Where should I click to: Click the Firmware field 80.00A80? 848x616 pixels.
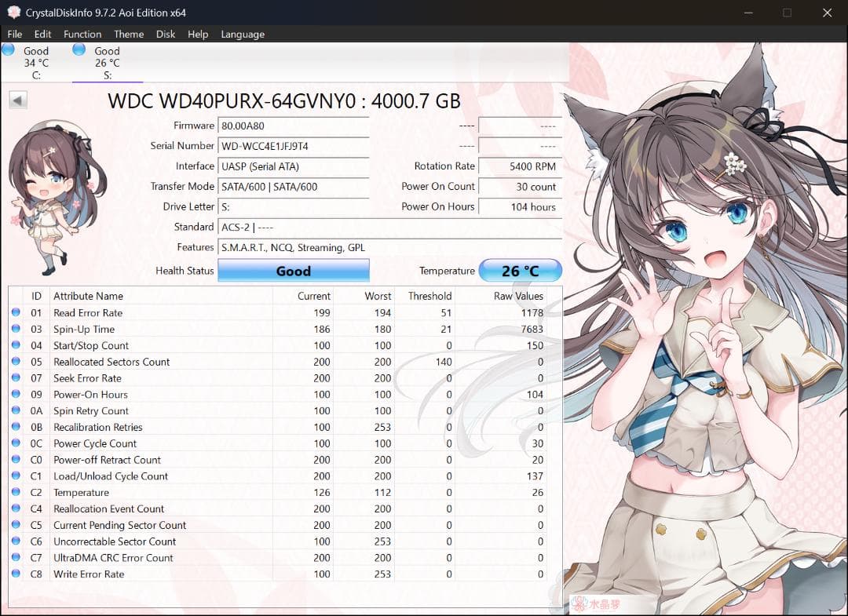(294, 126)
